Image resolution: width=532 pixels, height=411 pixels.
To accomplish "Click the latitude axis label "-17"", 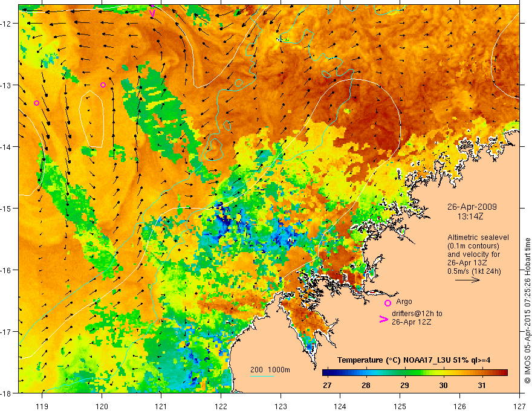I will [7, 331].
